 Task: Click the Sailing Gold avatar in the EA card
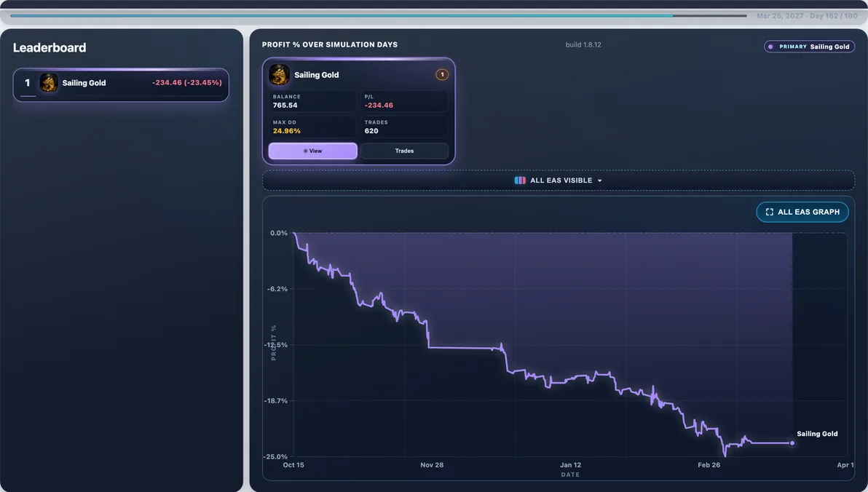click(279, 75)
